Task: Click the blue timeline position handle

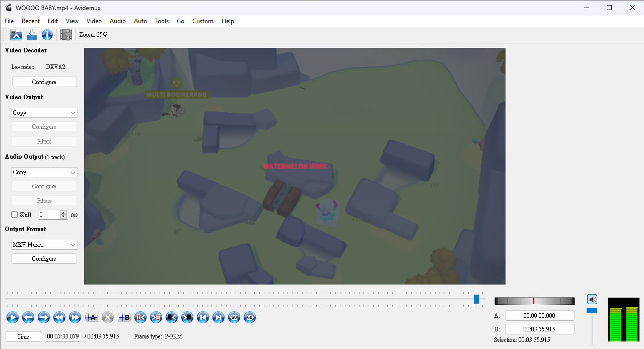Action: 476,299
